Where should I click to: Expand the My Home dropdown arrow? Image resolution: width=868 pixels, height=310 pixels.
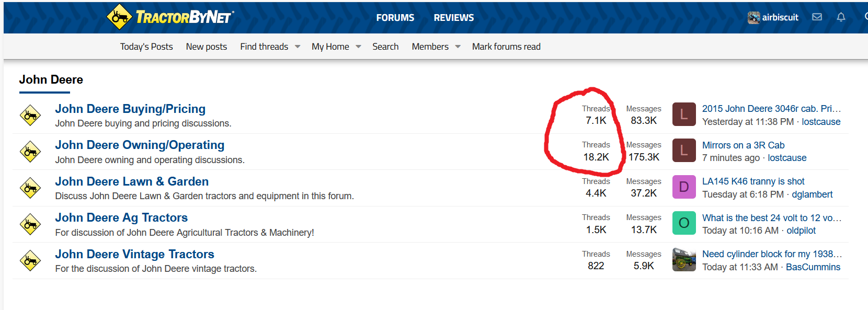click(x=358, y=47)
